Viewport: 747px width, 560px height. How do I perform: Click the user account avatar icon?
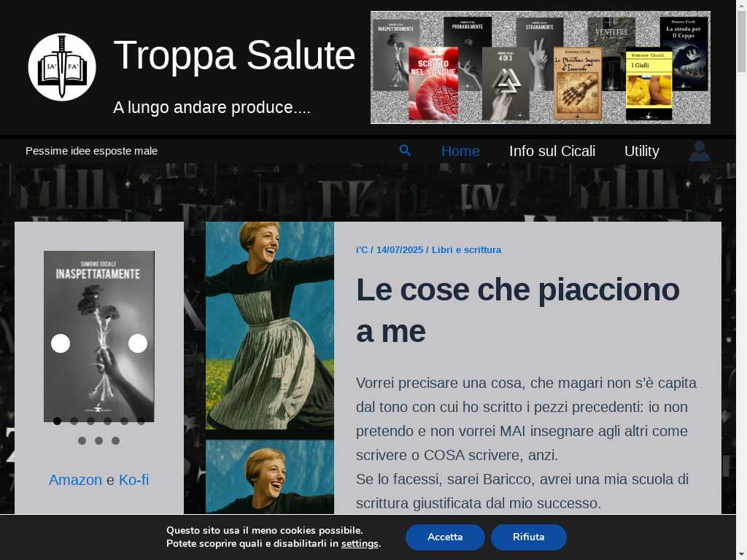click(700, 151)
